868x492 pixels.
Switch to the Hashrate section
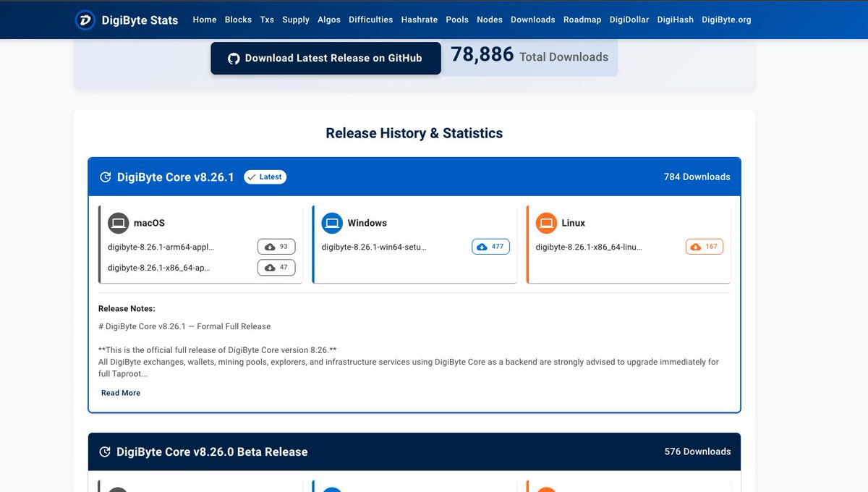(420, 20)
